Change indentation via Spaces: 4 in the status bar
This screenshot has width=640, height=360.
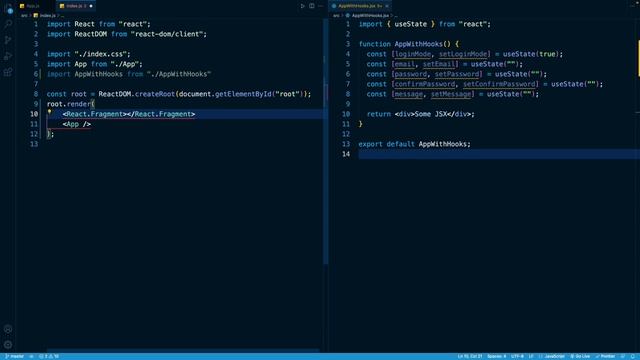[496, 356]
